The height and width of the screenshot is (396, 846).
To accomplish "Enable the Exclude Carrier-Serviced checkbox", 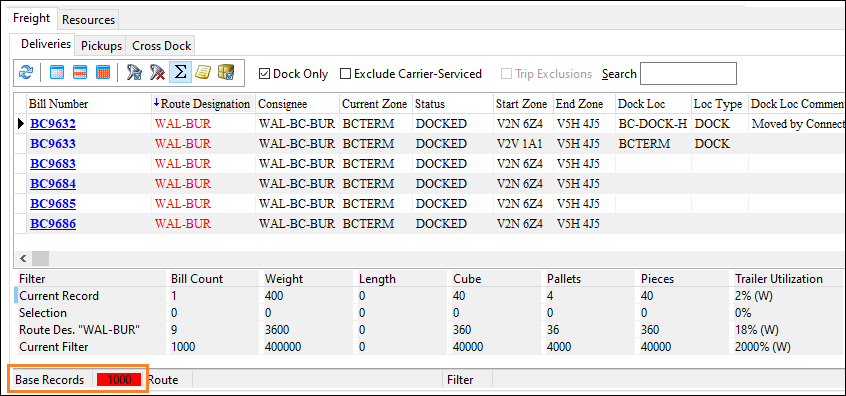I will click(x=345, y=74).
